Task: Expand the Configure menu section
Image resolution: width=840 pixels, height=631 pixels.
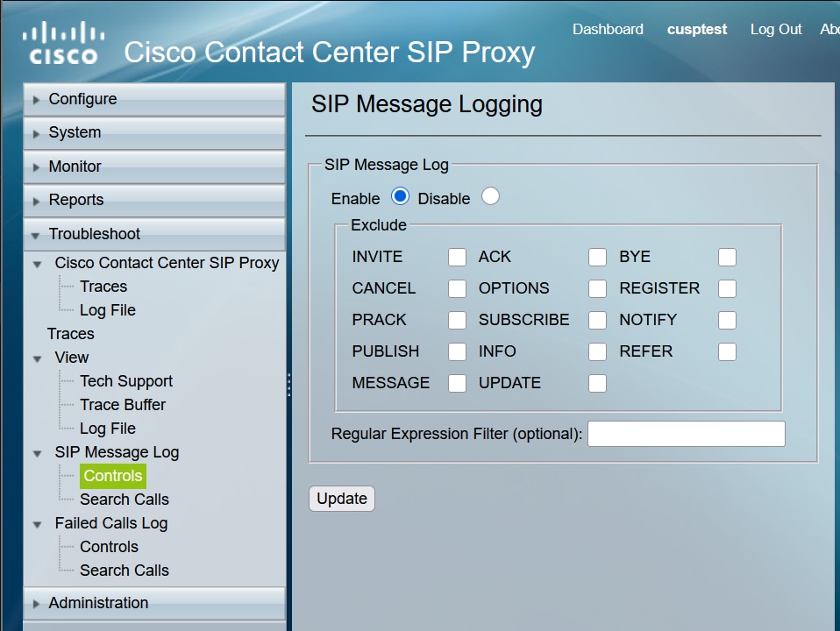Action: [154, 99]
